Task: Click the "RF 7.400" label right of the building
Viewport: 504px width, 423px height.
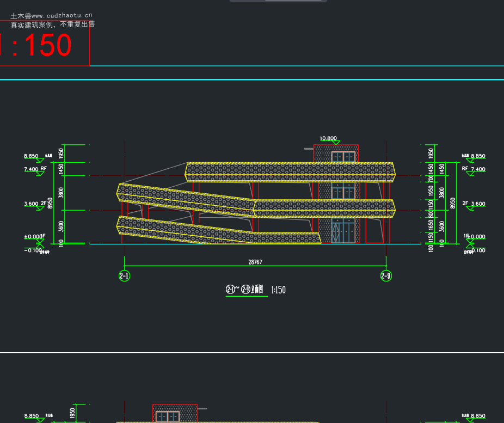Action: point(474,169)
